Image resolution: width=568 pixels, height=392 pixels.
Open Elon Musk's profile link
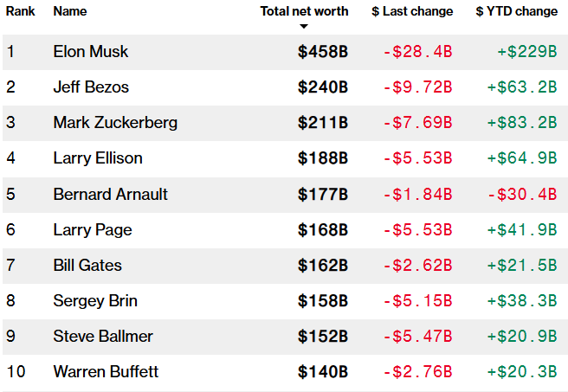[x=90, y=52]
